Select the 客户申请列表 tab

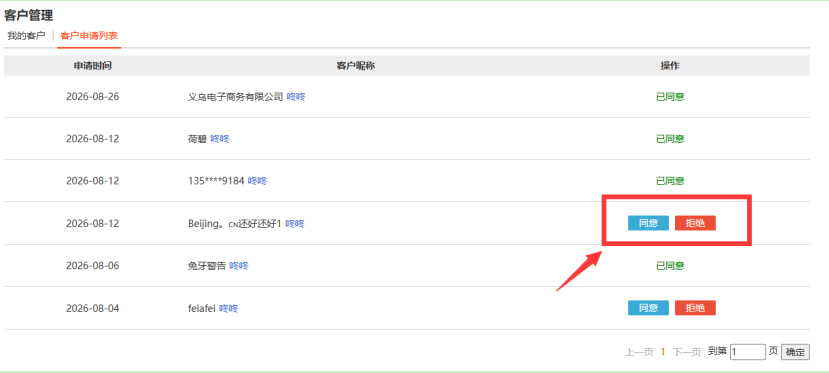pyautogui.click(x=89, y=36)
